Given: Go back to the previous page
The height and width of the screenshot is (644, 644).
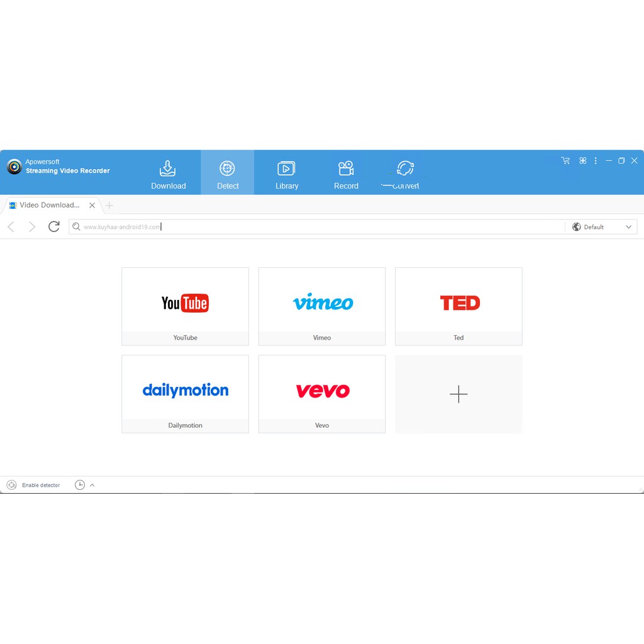Looking at the screenshot, I should [11, 226].
